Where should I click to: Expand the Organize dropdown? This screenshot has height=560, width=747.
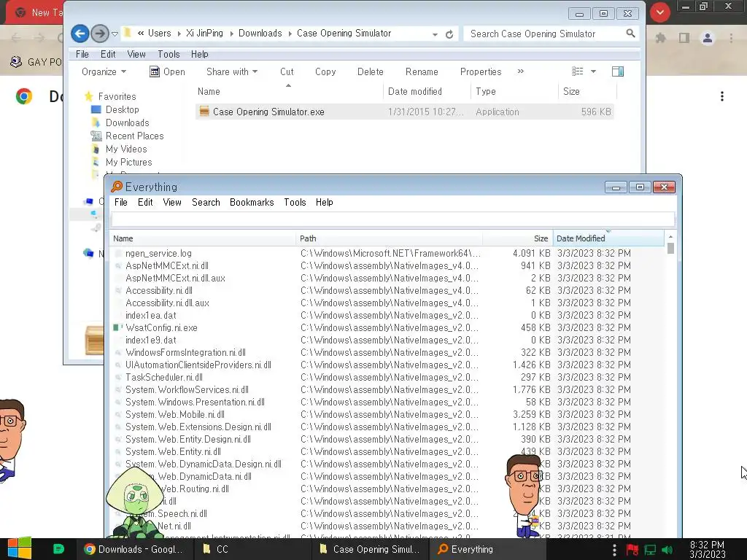104,71
